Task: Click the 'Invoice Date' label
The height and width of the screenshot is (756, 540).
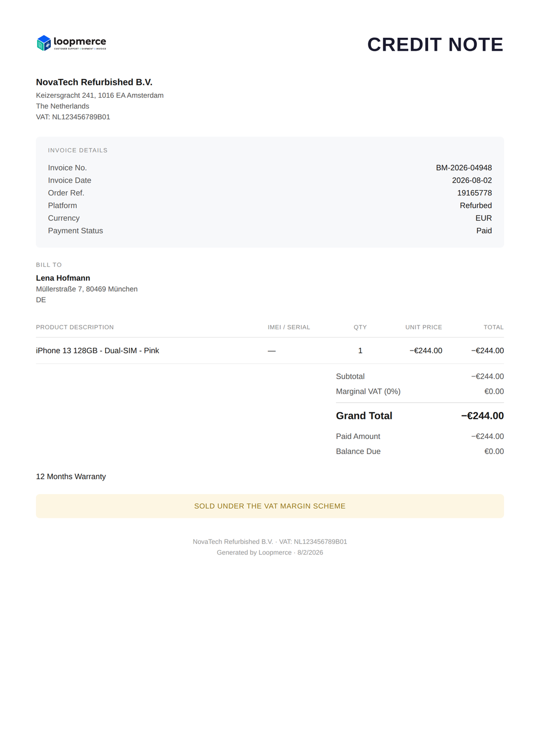Action: click(x=70, y=180)
